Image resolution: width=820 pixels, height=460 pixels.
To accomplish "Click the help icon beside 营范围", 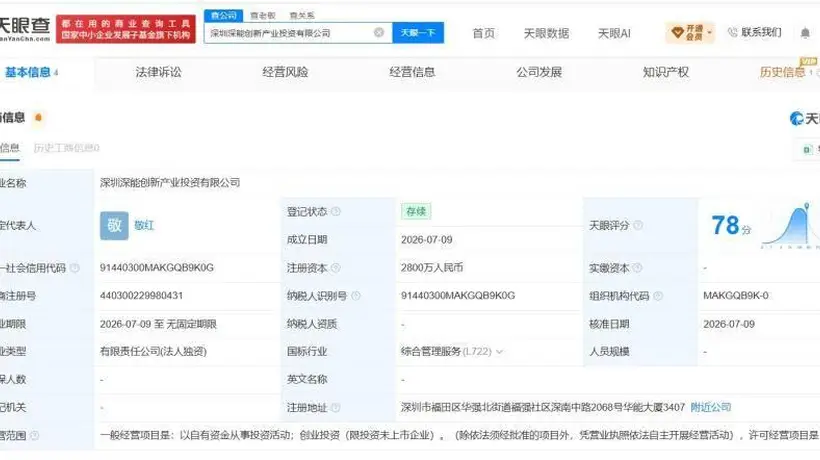I will coord(35,435).
